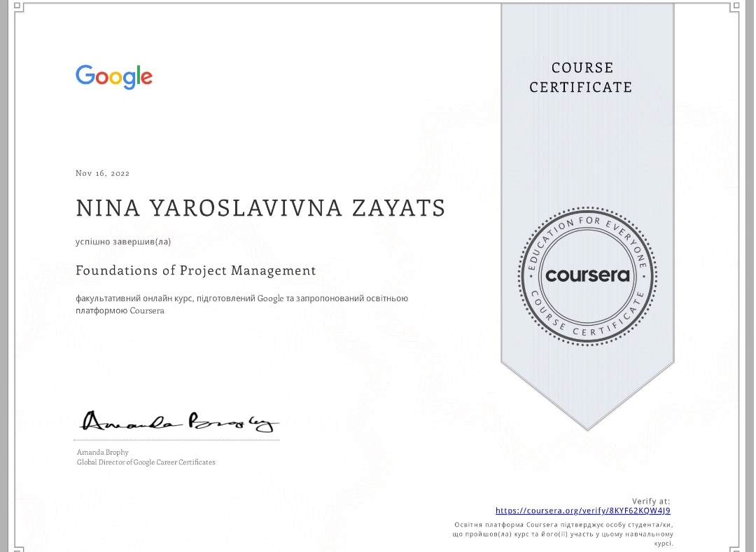Viewport: 756px width, 552px height.
Task: Click the Google logo
Action: tap(114, 77)
